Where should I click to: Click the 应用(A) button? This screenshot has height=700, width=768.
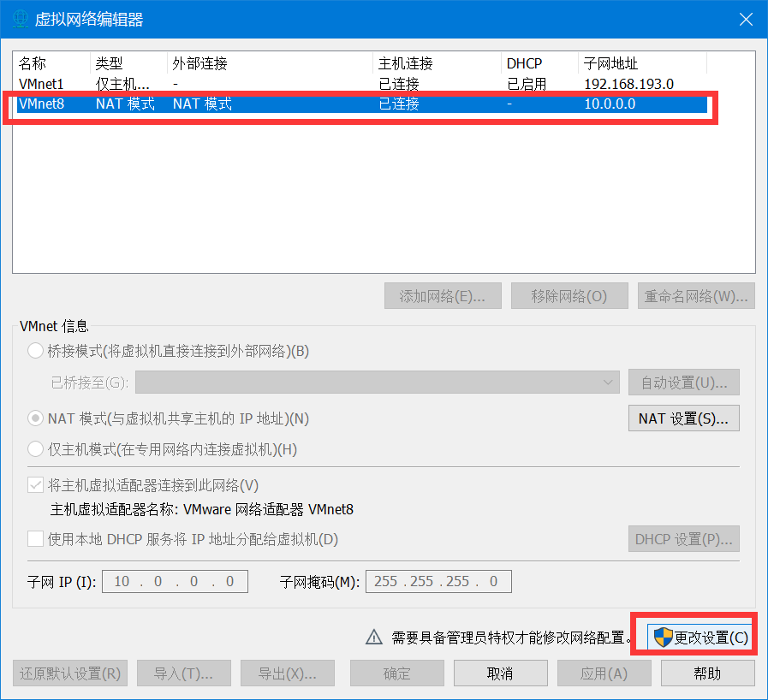point(604,673)
